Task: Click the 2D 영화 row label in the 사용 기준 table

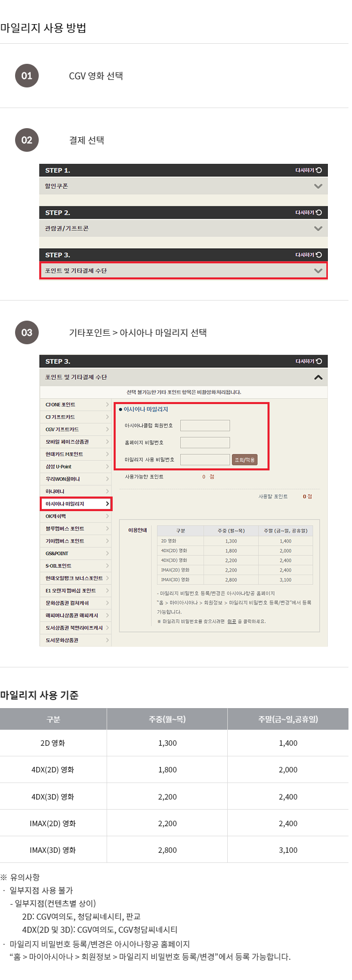Action: point(53,743)
